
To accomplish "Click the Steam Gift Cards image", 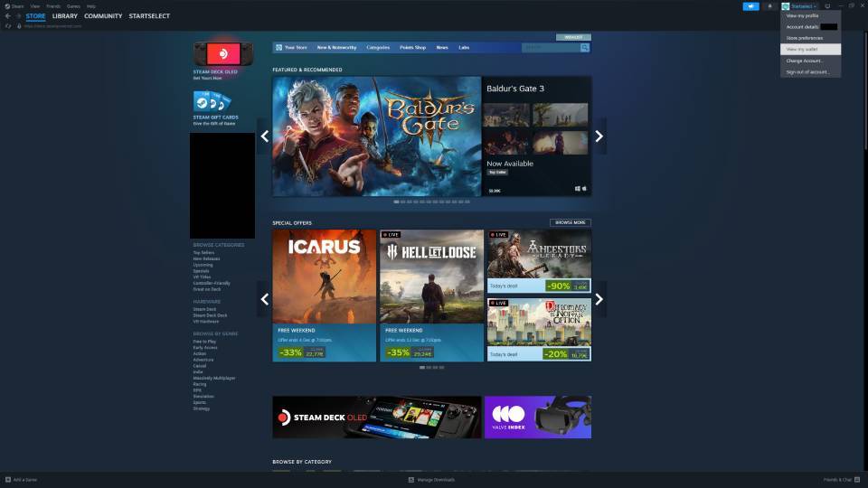I will [212, 102].
